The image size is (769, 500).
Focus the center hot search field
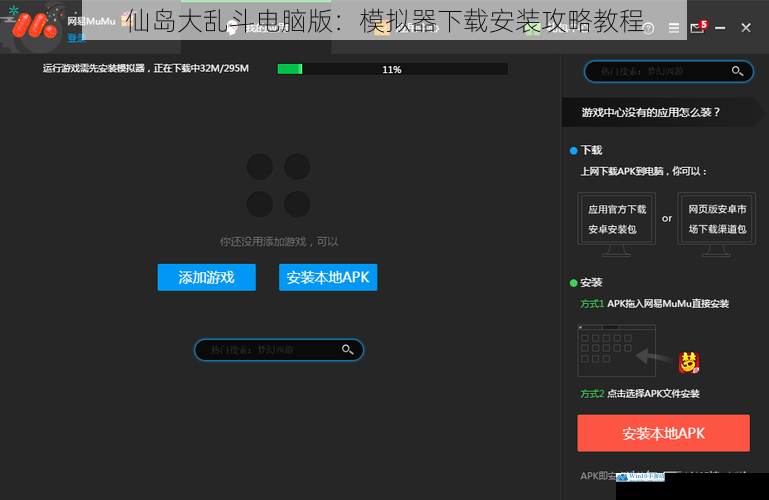point(279,350)
